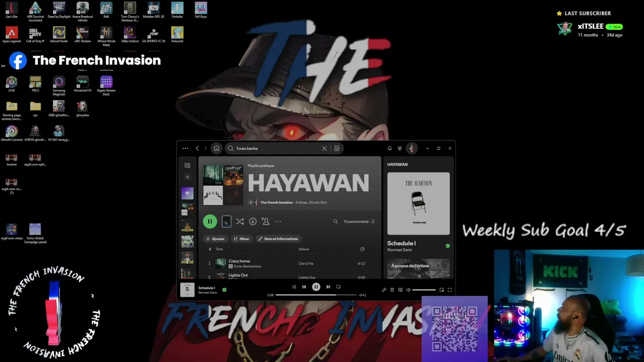Toggle saved check next to Schedule I in side panel

coord(448,246)
